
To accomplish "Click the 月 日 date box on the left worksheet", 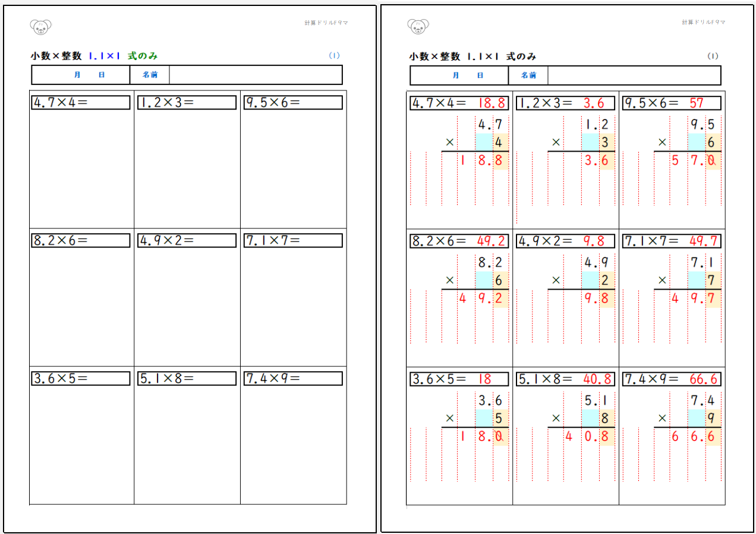I will [81, 75].
